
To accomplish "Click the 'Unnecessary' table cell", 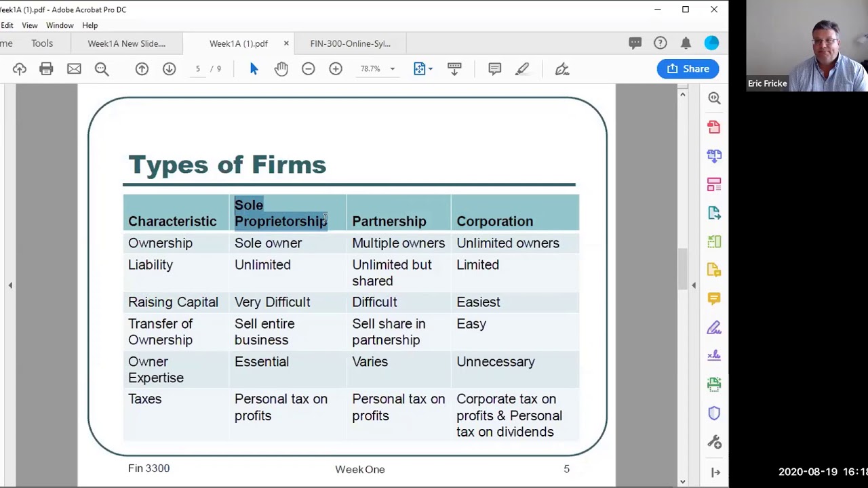I will [496, 361].
